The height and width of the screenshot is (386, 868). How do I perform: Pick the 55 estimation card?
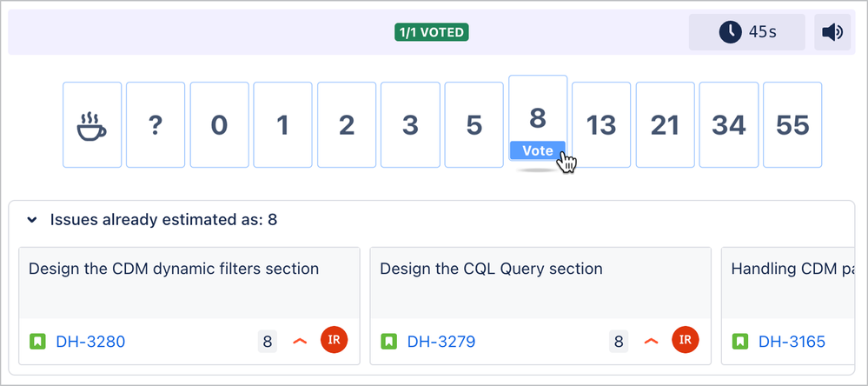[792, 124]
